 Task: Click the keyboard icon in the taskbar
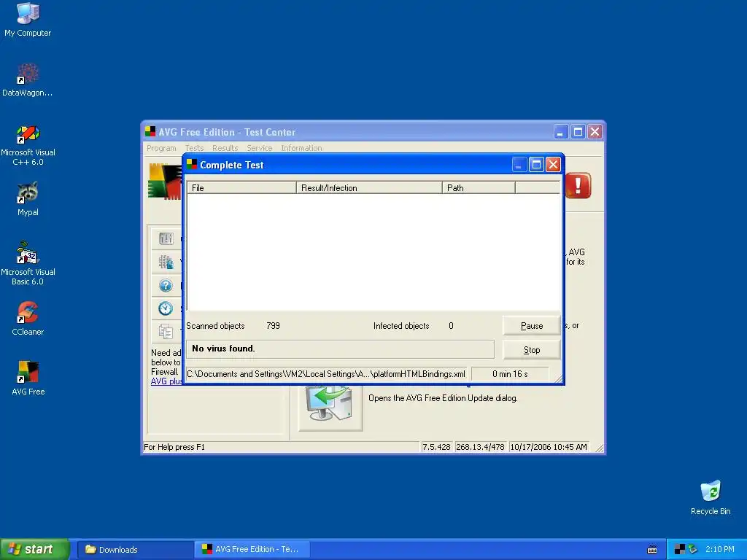click(x=652, y=550)
